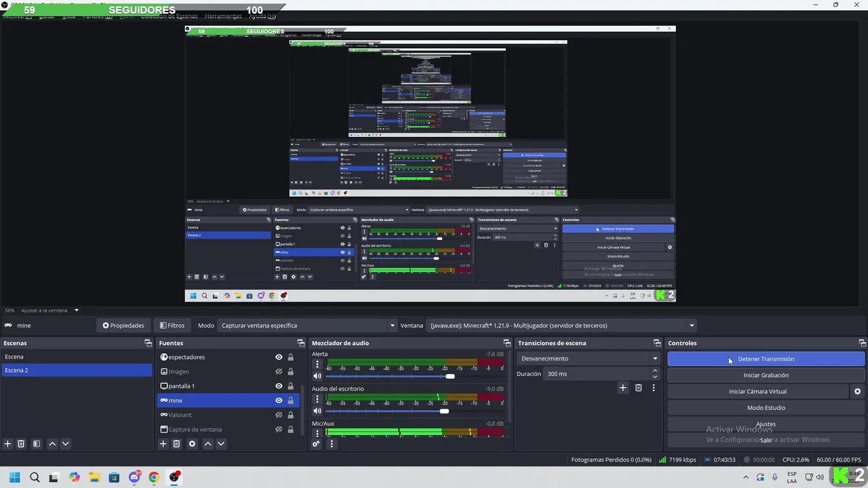Add a scene transition
Screen dimensions: 868x488
[623, 388]
